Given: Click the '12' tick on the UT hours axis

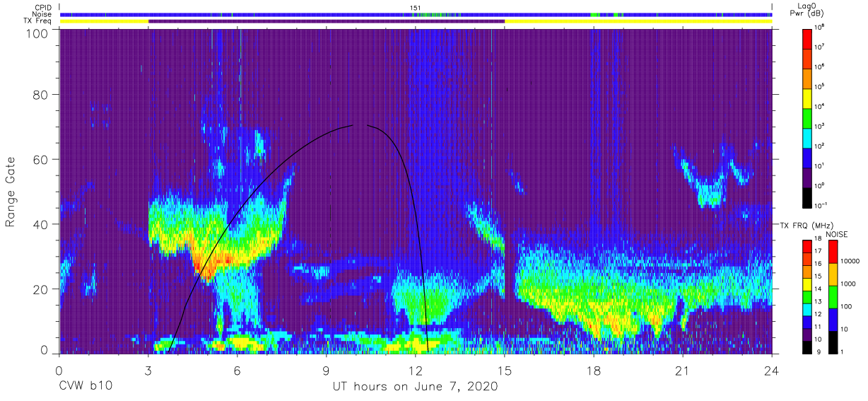Looking at the screenshot, I should [x=416, y=371].
